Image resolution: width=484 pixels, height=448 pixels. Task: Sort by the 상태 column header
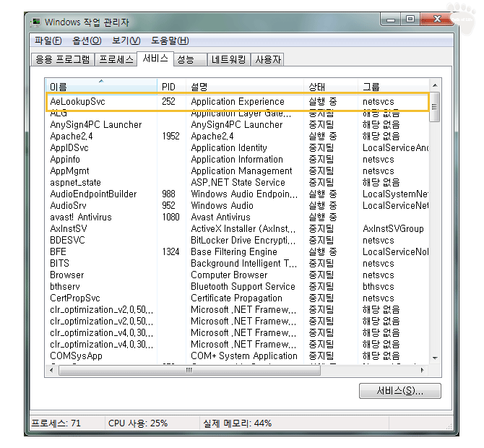pos(331,87)
